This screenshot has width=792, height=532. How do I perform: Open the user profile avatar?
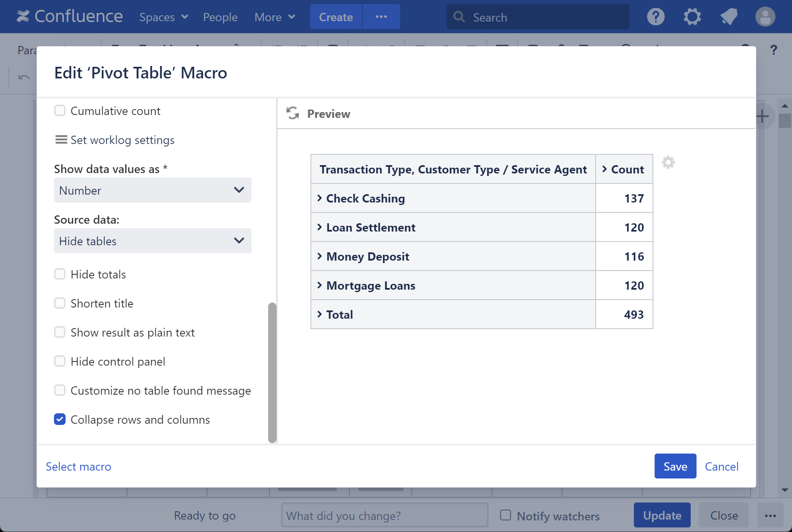pos(765,17)
